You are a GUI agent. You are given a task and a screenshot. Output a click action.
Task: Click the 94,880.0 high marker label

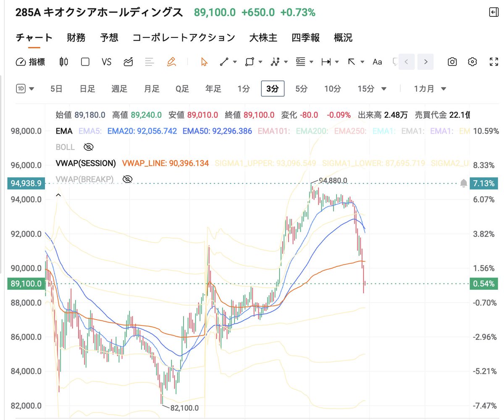point(333,181)
